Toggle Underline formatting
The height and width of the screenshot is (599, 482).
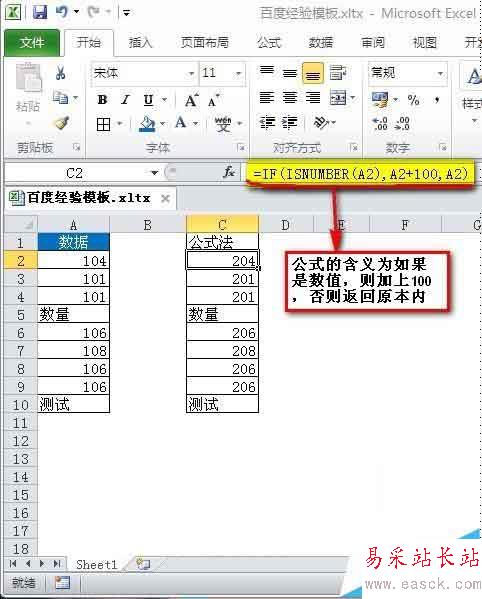click(x=149, y=100)
